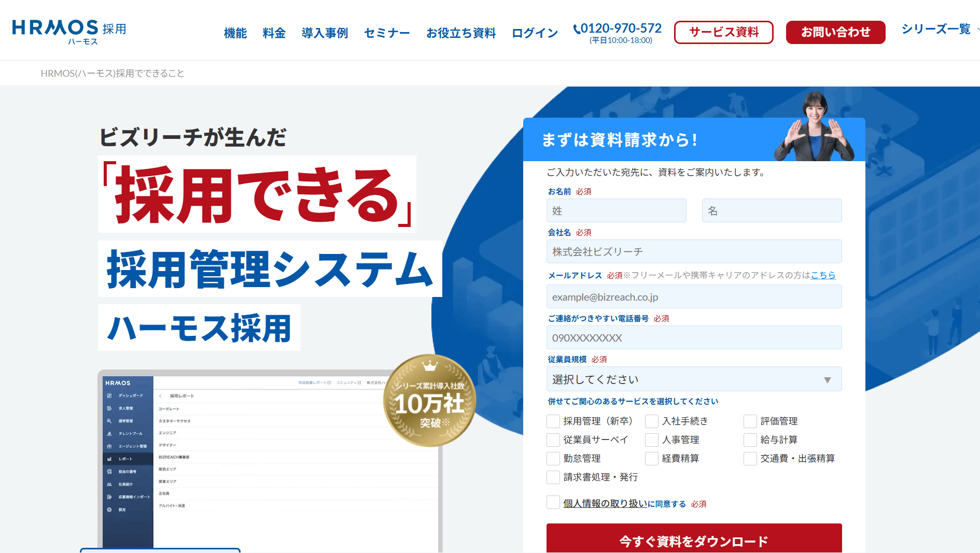
Task: Open the 機能 menu item
Action: coord(235,33)
